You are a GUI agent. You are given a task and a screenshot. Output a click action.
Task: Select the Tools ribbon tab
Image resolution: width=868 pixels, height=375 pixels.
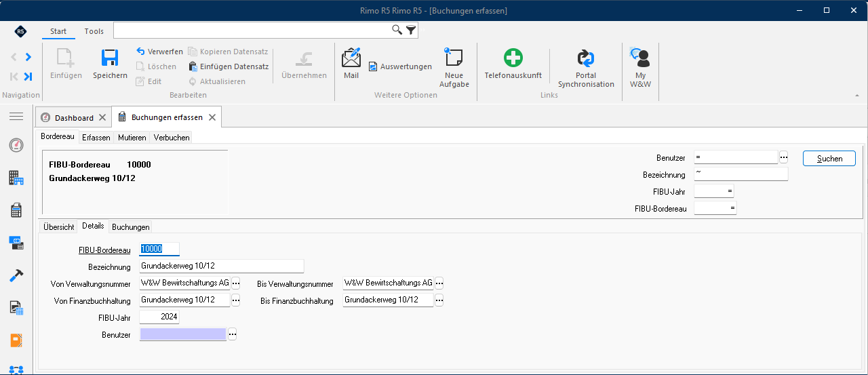point(94,31)
